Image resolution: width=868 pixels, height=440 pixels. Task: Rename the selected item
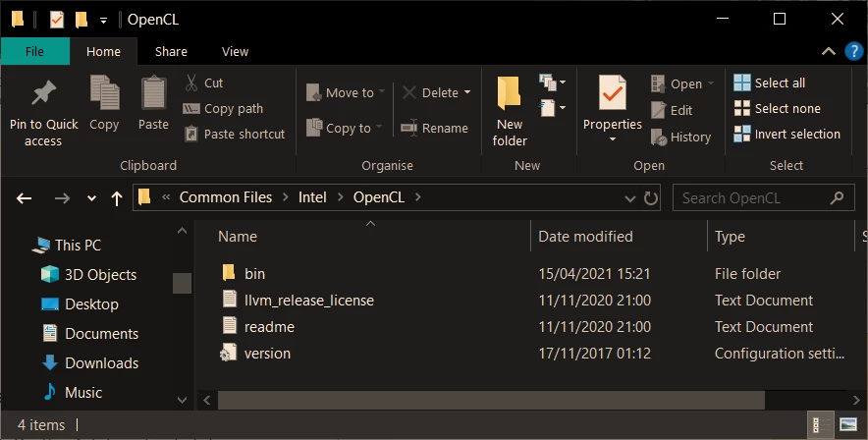(435, 128)
